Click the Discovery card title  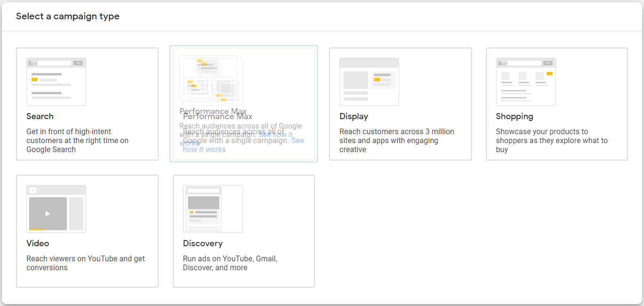(x=203, y=243)
